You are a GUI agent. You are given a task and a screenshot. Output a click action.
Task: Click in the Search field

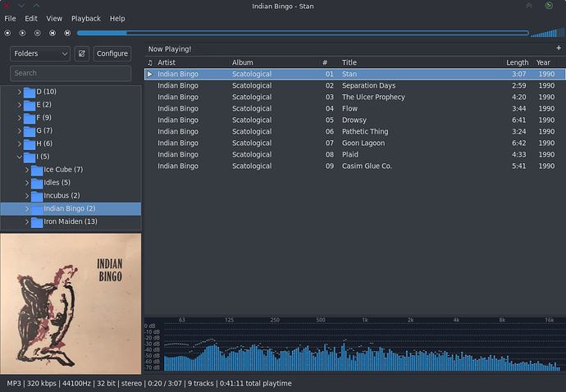tap(70, 73)
